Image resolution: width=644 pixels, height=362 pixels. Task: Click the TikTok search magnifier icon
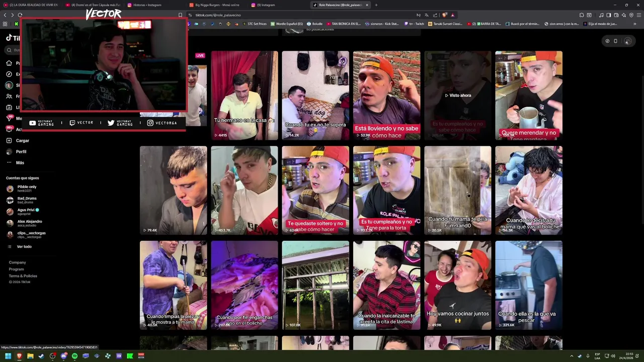[9, 50]
